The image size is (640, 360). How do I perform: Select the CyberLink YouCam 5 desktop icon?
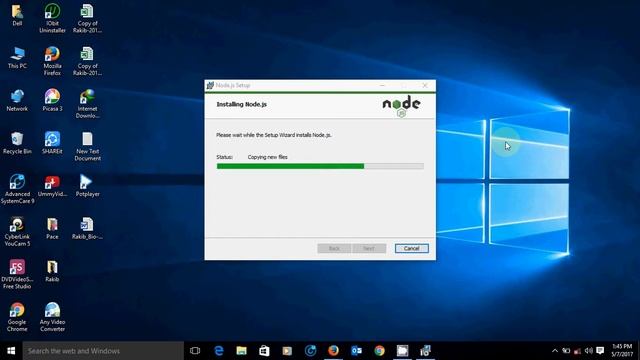(x=17, y=231)
